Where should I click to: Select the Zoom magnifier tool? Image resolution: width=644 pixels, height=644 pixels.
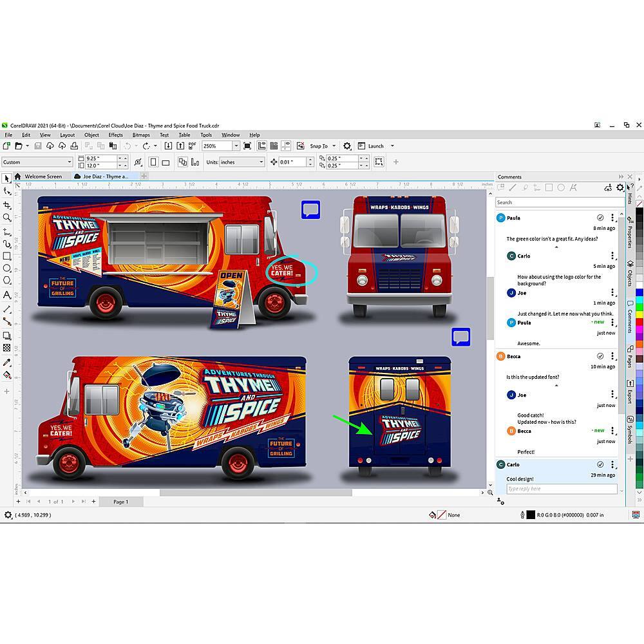(x=7, y=217)
